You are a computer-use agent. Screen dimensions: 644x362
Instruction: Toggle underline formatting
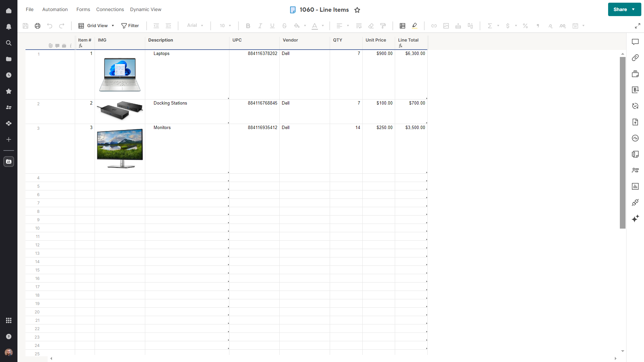click(x=272, y=26)
